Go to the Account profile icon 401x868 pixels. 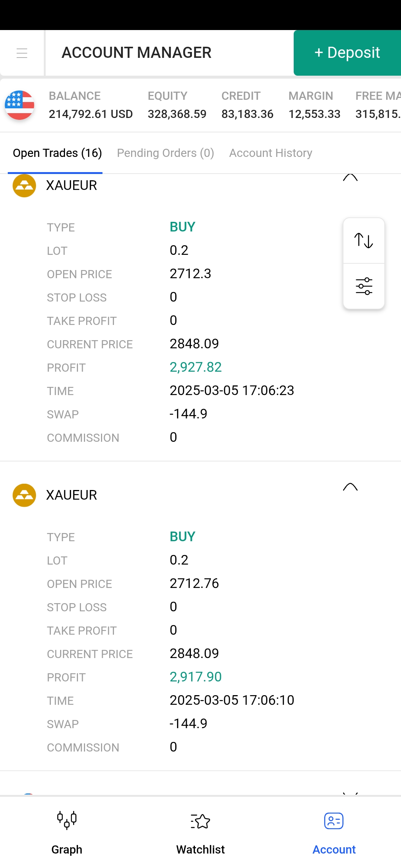tap(334, 821)
